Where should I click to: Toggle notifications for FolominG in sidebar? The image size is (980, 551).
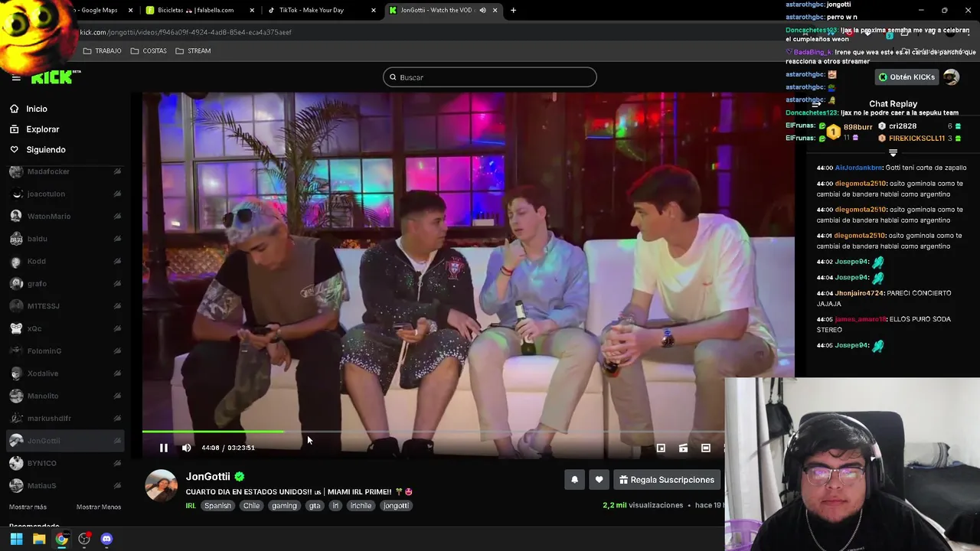[x=117, y=350]
